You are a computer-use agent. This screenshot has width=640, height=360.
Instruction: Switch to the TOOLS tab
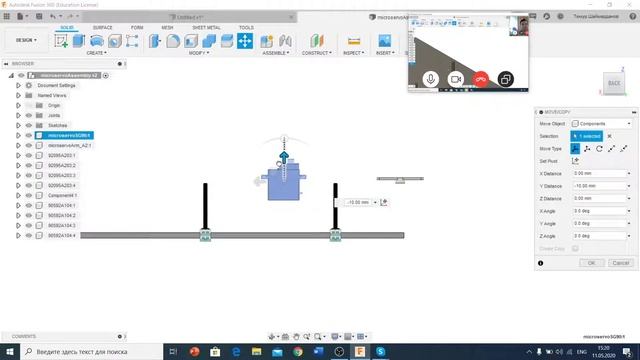pos(246,27)
